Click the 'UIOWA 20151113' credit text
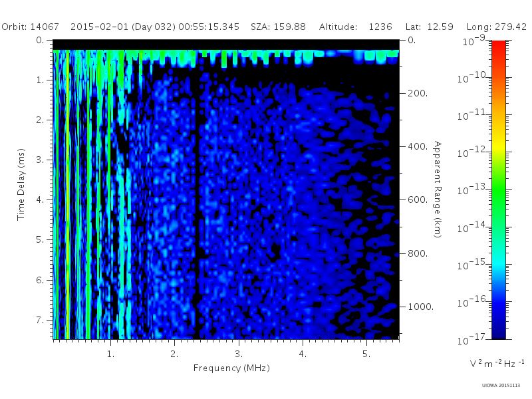 tap(501, 385)
